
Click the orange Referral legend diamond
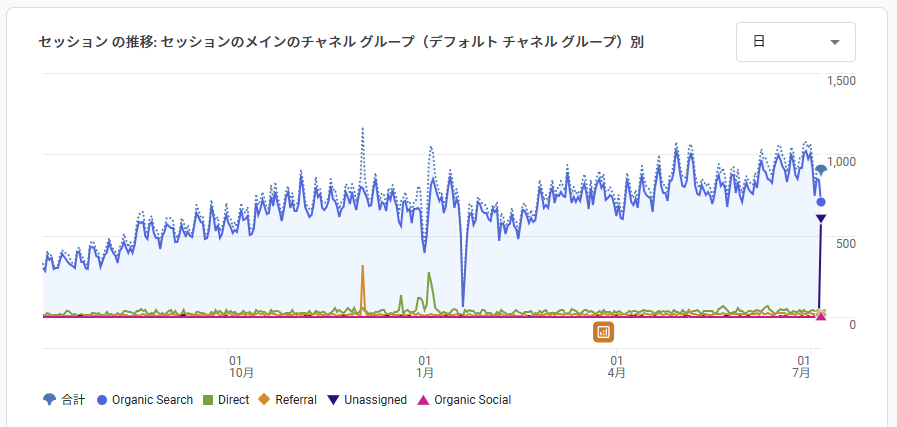click(x=265, y=400)
